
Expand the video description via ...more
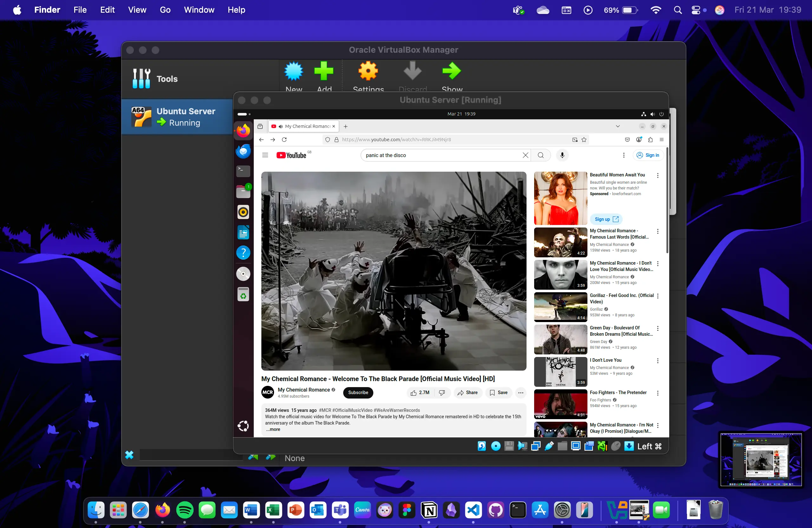pyautogui.click(x=272, y=429)
